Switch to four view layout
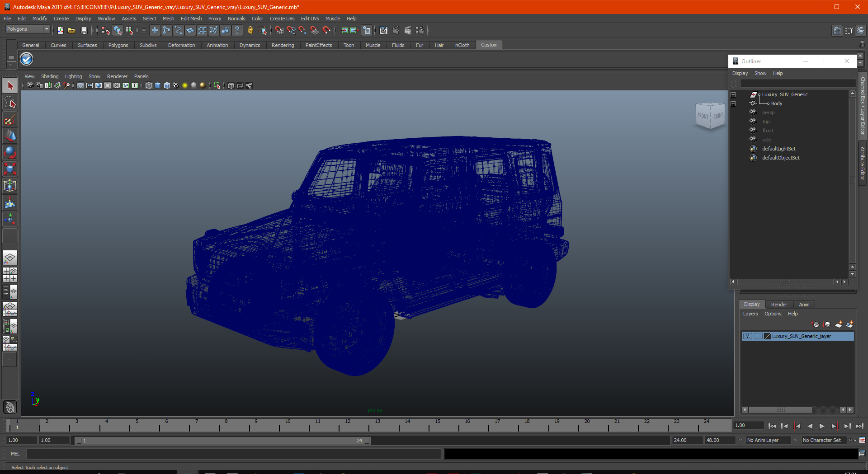Viewport: 868px width, 474px height. 10,275
